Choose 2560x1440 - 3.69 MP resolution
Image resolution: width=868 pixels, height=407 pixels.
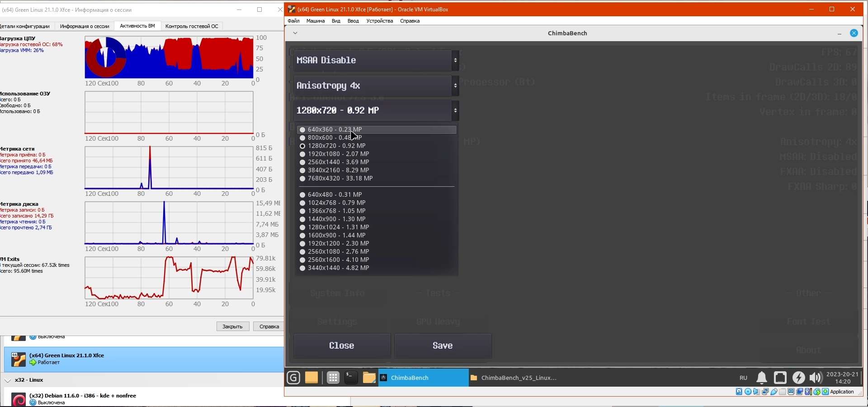(377, 162)
